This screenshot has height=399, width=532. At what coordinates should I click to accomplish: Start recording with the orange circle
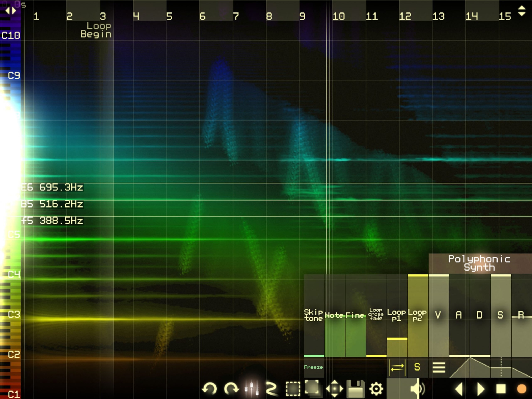click(x=521, y=389)
